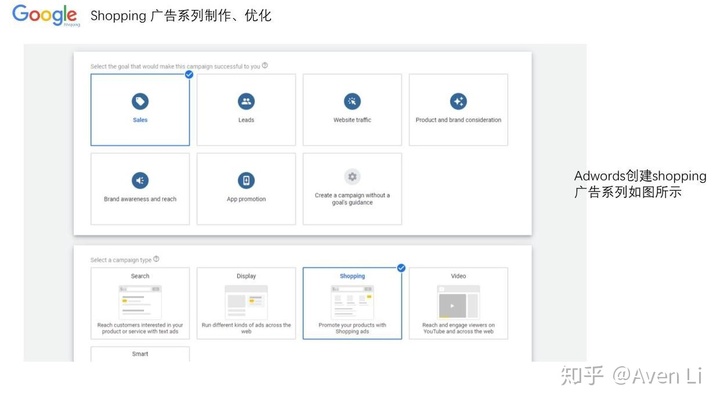This screenshot has height=405, width=720.
Task: Click 'Reach customers interested in your product' description
Action: [140, 328]
